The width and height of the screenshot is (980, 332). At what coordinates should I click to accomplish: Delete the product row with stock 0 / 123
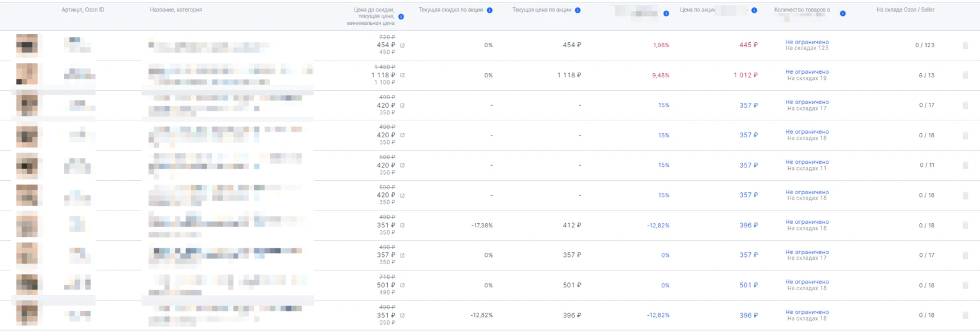pyautogui.click(x=965, y=45)
